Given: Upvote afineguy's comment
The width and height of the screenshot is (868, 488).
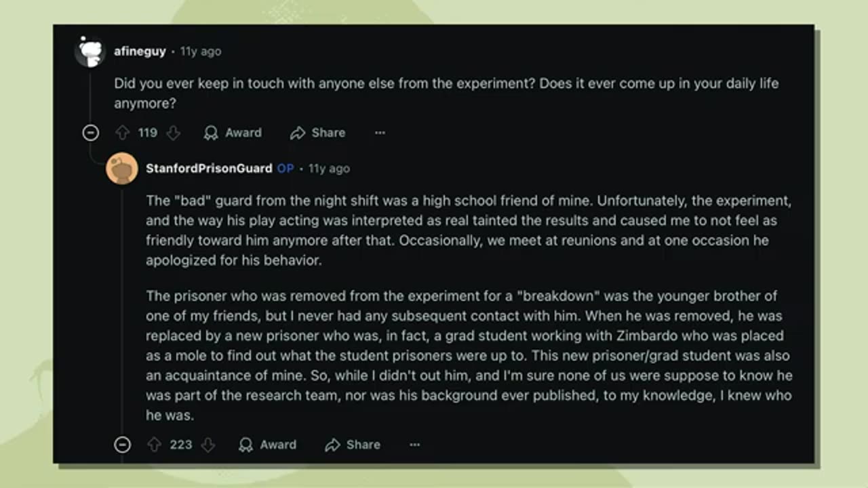Looking at the screenshot, I should (x=122, y=133).
